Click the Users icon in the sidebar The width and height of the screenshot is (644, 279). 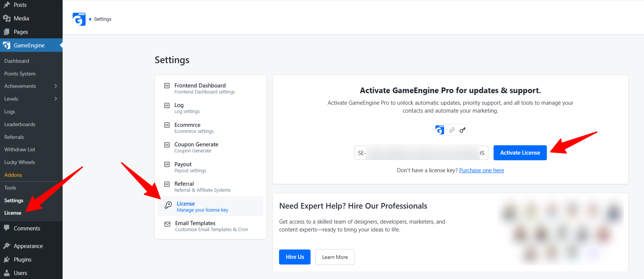click(7, 273)
